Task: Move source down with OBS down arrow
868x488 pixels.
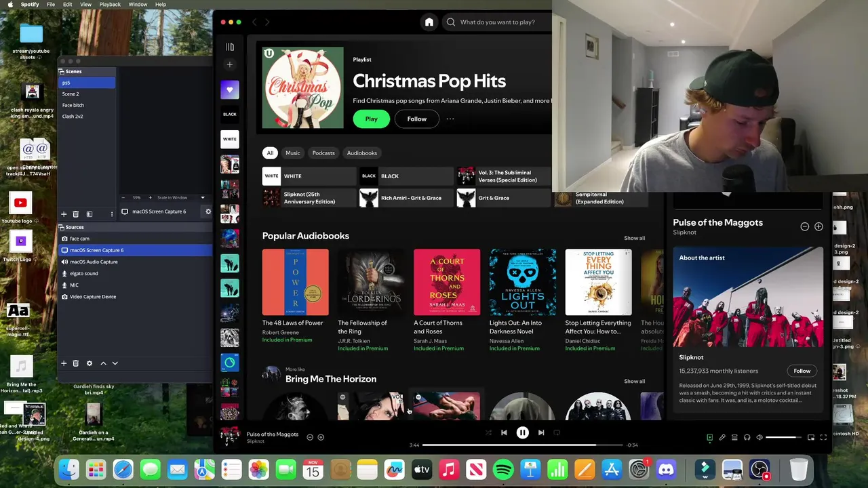Action: 115,363
